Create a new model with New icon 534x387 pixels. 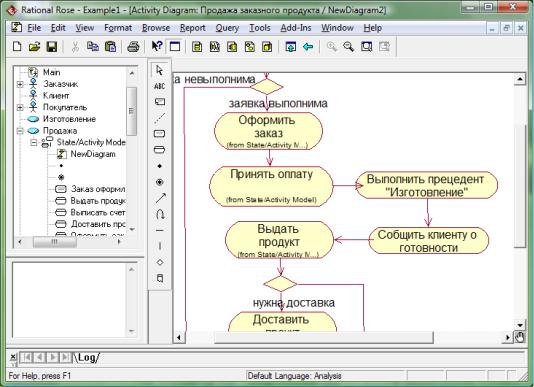17,46
